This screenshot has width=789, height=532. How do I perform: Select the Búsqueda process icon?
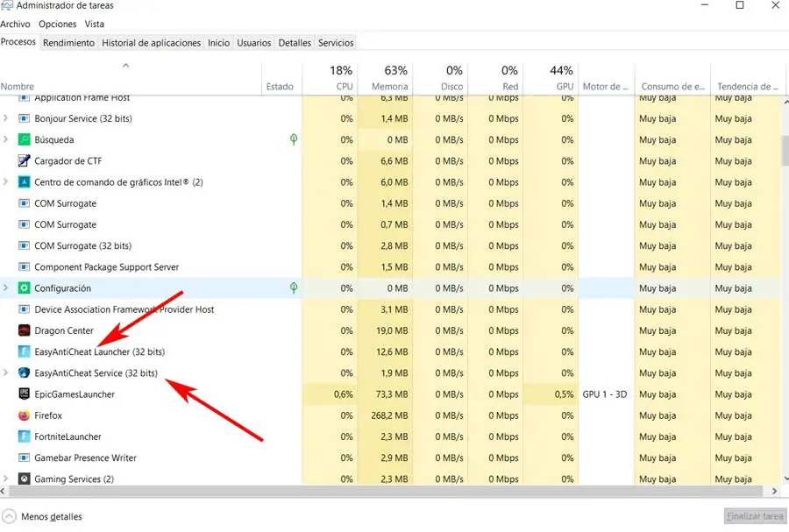[24, 139]
